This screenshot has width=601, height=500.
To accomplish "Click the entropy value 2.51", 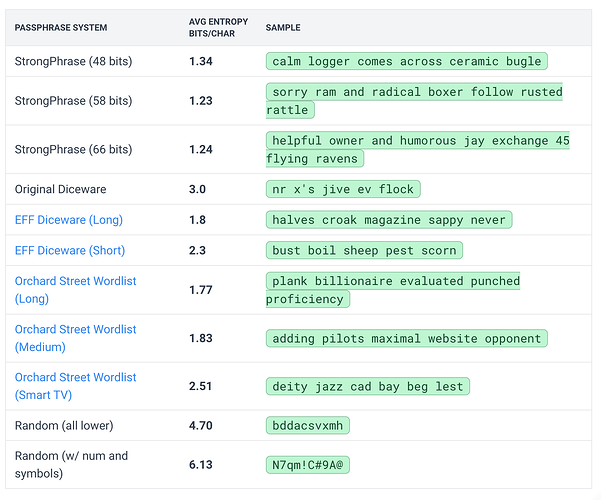I will pyautogui.click(x=200, y=387).
